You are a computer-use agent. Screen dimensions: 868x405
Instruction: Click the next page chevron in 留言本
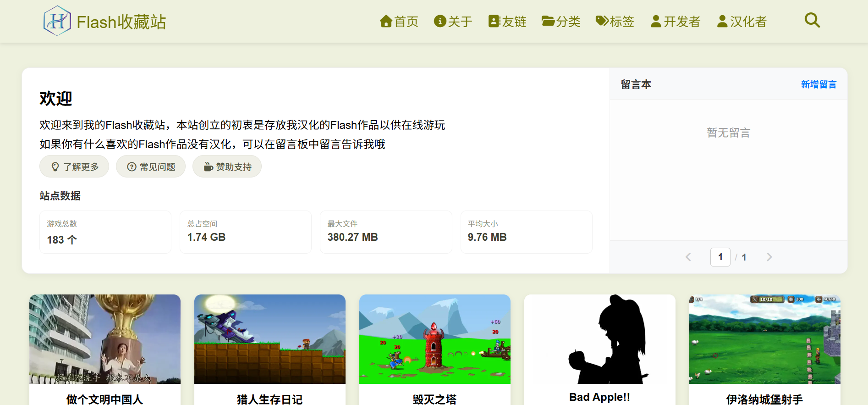(769, 257)
